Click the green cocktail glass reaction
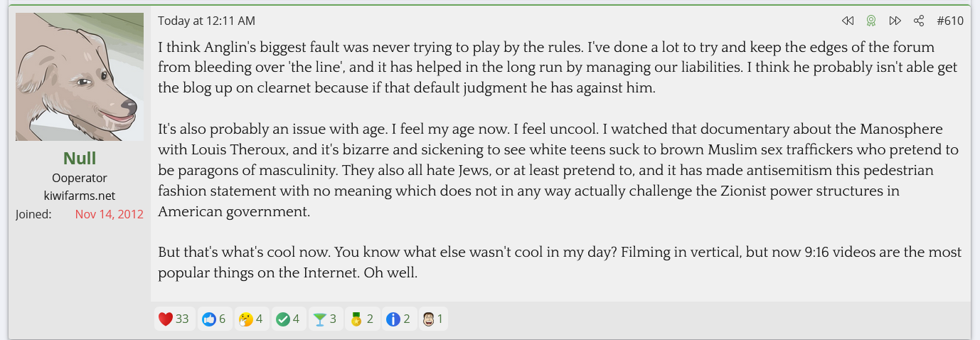Viewport: 980px width, 340px height. tap(325, 319)
